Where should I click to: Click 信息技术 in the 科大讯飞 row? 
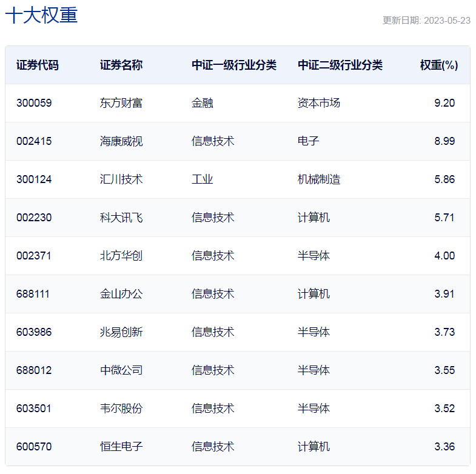pyautogui.click(x=213, y=218)
